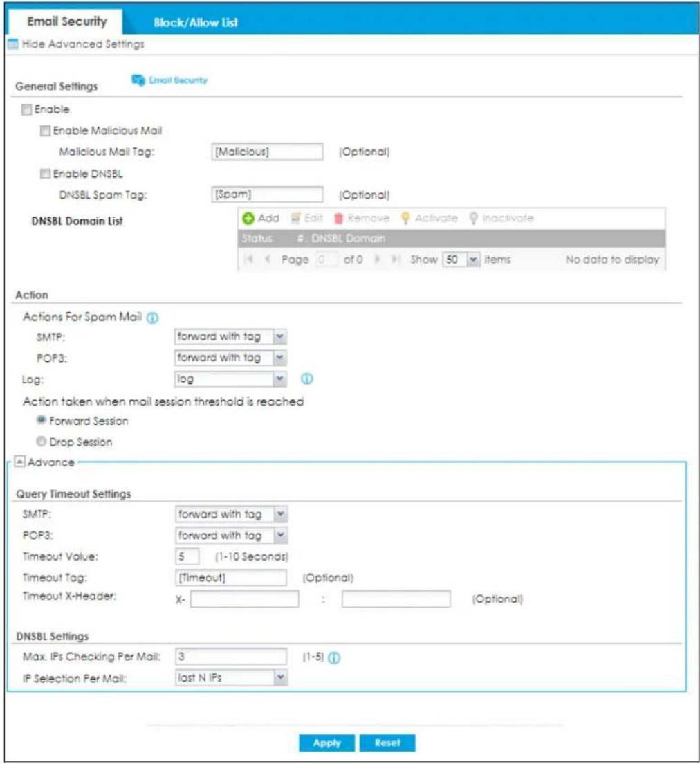This screenshot has height=764, width=700.
Task: Click the Timeout X-Header value field
Action: (x=396, y=599)
